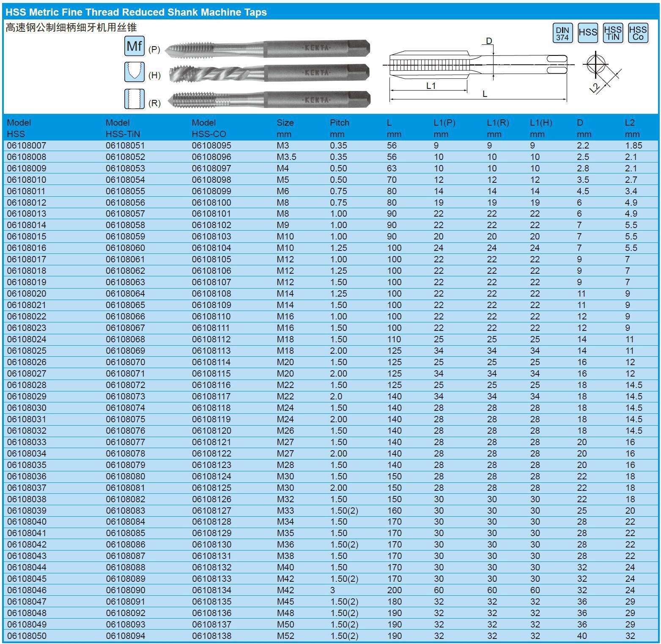Click the title HSS Metric Fine Thread Reduced Shank Machine Taps
The width and height of the screenshot is (661, 644).
pyautogui.click(x=136, y=12)
